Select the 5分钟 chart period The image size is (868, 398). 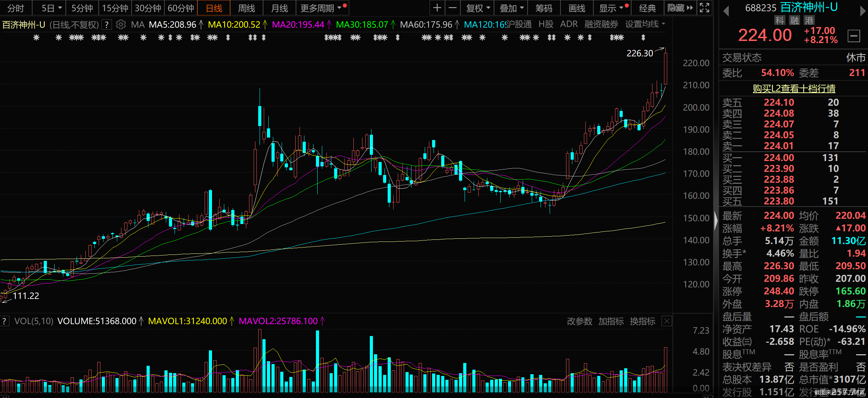(82, 8)
